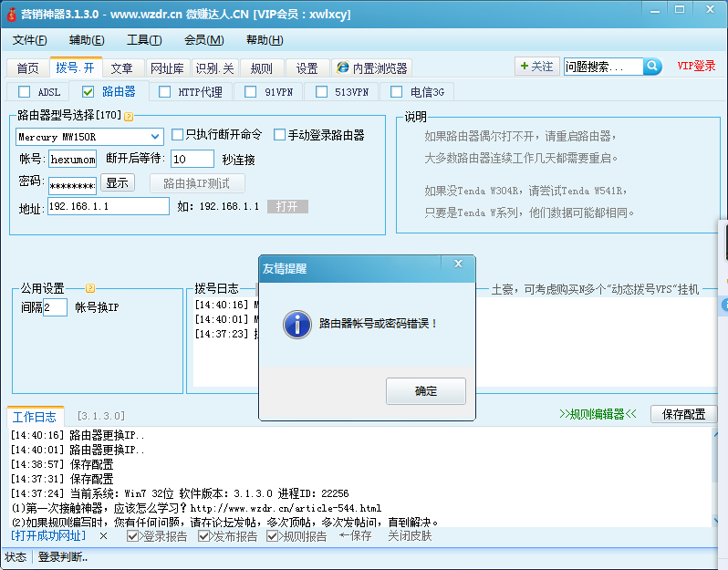Click the log line 当前系统: Win7 32位
This screenshot has height=570, width=728.
pos(179,493)
